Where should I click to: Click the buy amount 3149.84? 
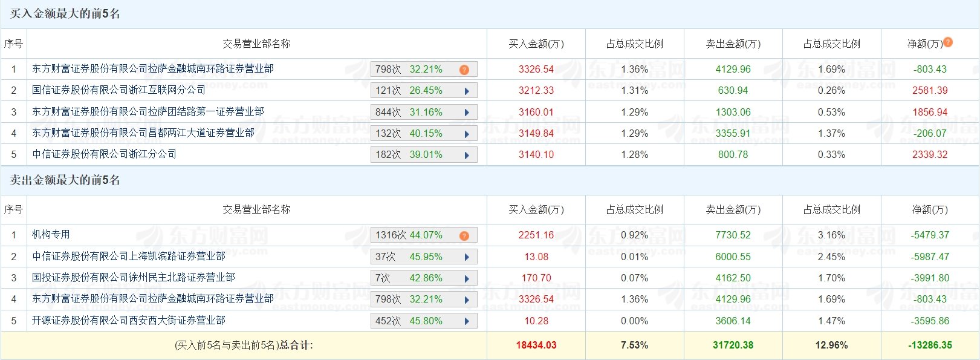(536, 133)
